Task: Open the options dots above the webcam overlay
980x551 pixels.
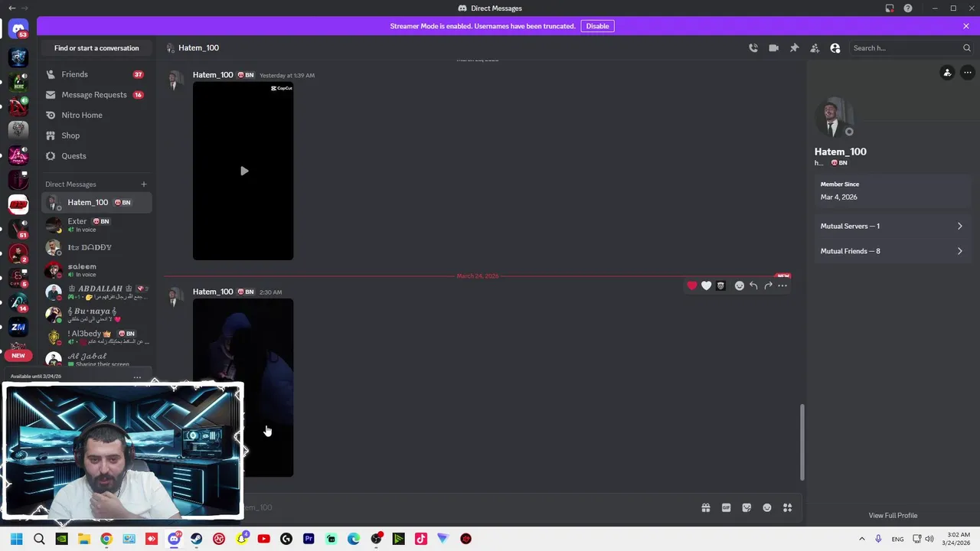Action: pos(137,377)
